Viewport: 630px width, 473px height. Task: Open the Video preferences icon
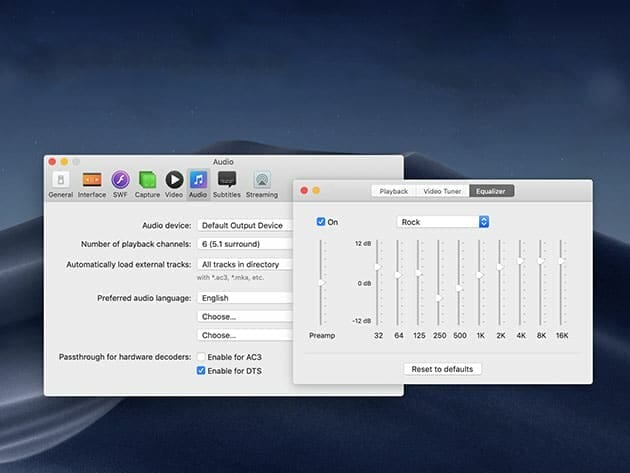(x=174, y=183)
